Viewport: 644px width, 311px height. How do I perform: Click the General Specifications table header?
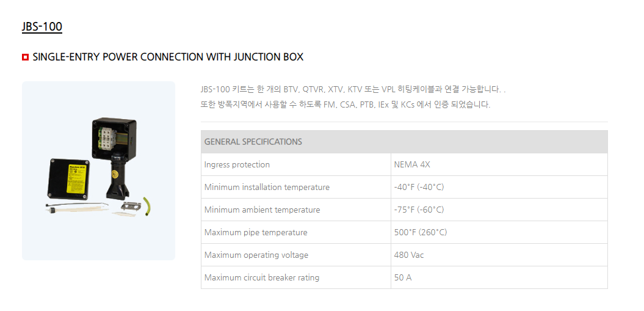(404, 142)
